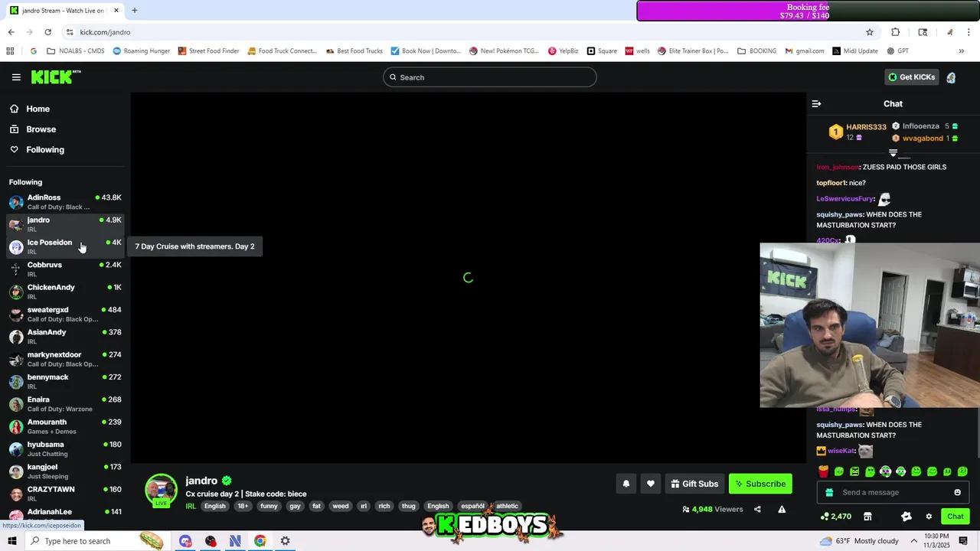Collapse the chat panel with arrow icon

click(x=816, y=104)
